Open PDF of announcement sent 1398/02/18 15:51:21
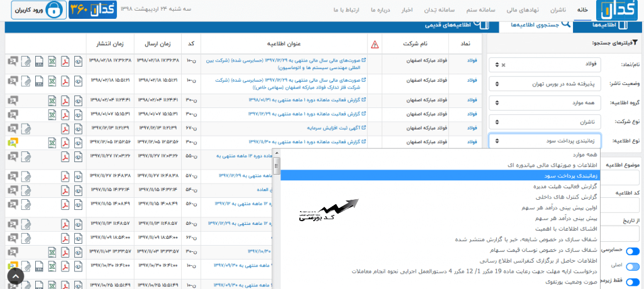Screen dimensions: 644x289 (65, 81)
